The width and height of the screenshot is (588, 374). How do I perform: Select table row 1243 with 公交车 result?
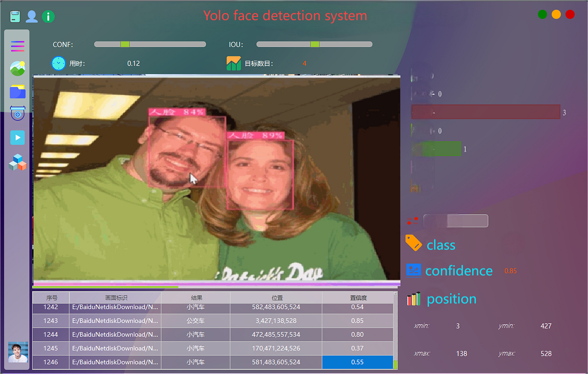[x=196, y=321]
